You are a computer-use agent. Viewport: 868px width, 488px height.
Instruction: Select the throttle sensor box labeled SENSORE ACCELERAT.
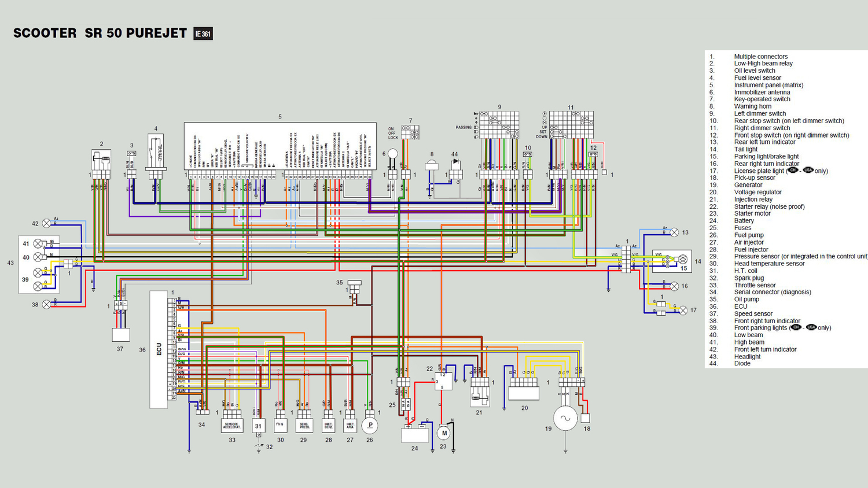[231, 426]
